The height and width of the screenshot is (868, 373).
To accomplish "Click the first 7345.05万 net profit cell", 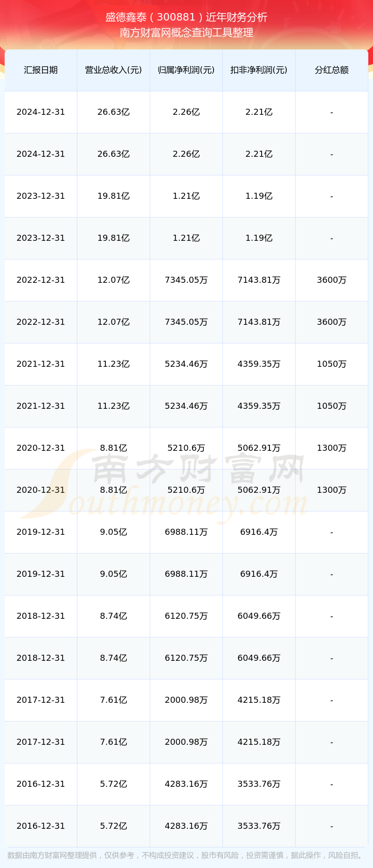I will 186,280.
